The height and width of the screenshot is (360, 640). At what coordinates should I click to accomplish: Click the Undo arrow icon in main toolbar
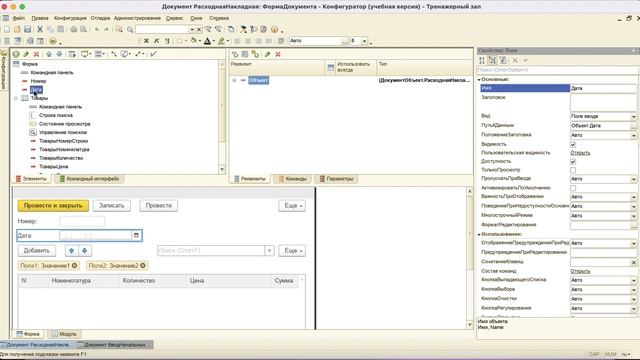pyautogui.click(x=97, y=29)
